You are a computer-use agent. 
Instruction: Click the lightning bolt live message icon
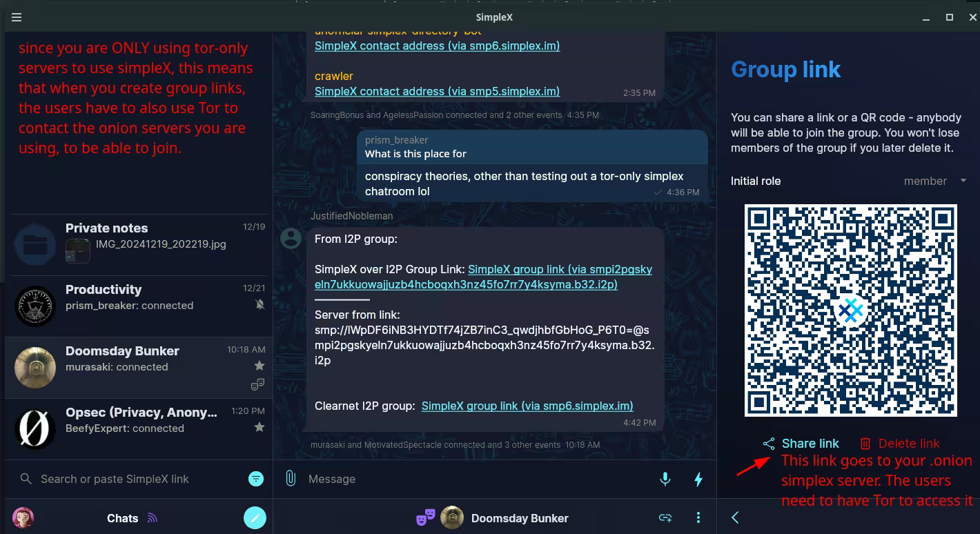coord(698,479)
